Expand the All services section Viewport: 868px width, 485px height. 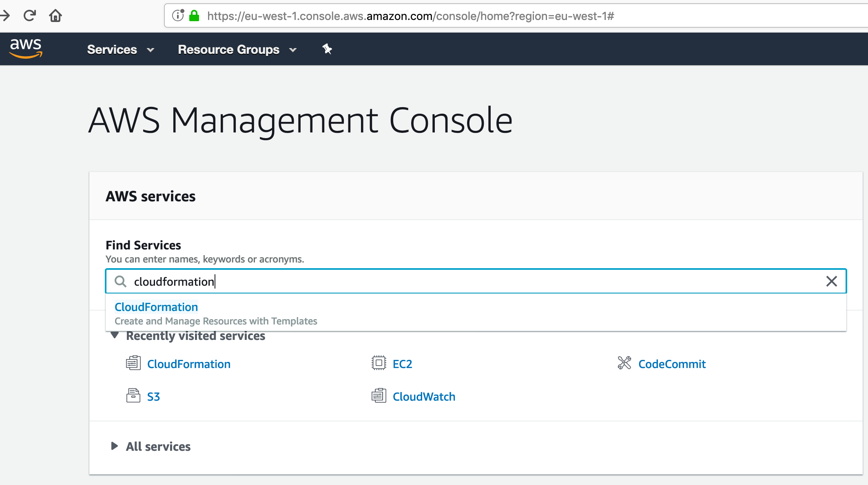(115, 446)
